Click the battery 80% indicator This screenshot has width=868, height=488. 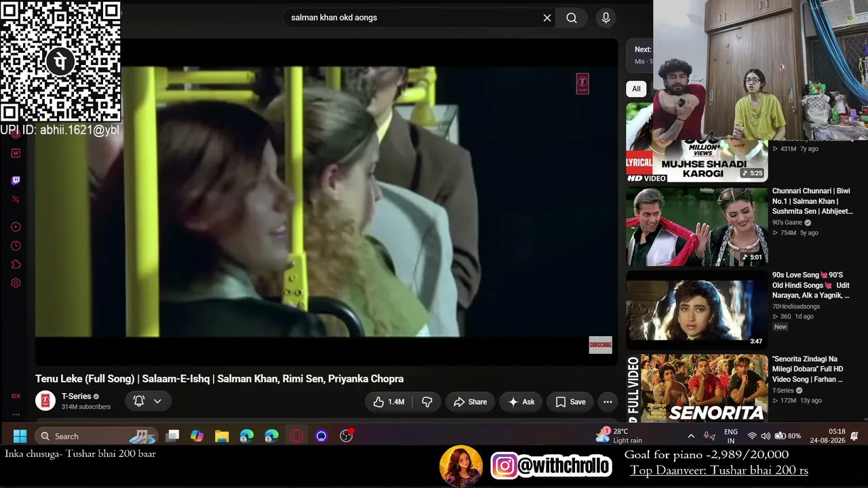tap(788, 436)
